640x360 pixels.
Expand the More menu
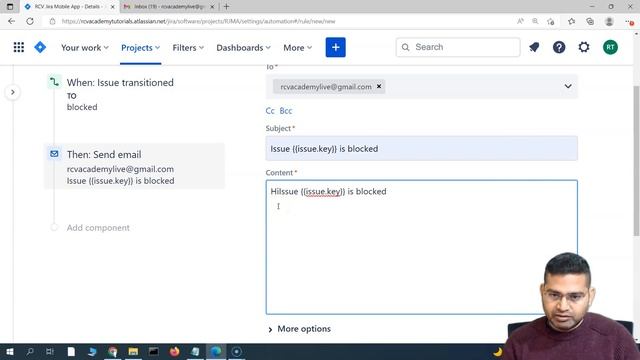[298, 48]
